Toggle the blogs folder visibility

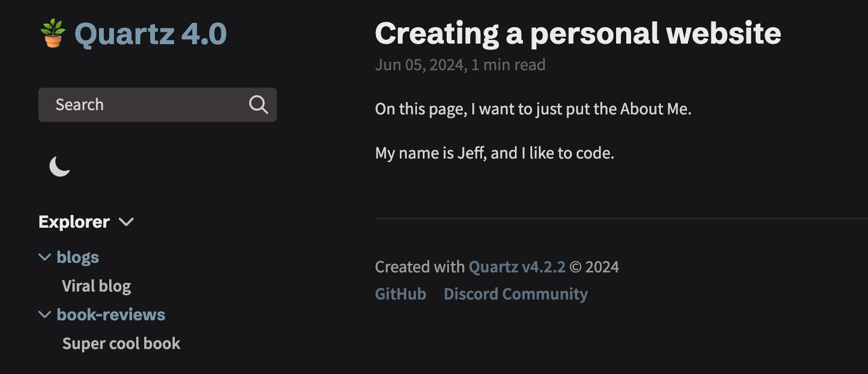click(x=44, y=257)
